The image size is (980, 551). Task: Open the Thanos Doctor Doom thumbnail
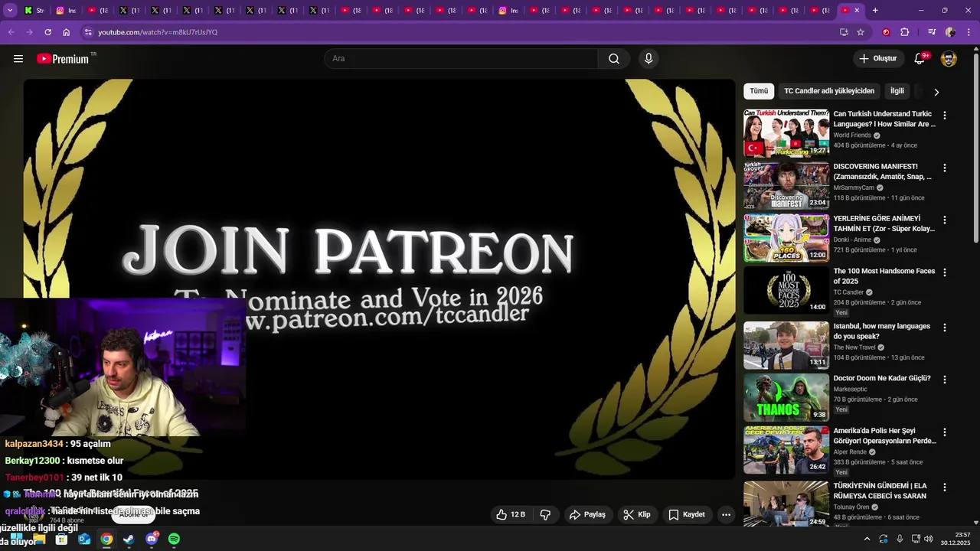tap(786, 397)
